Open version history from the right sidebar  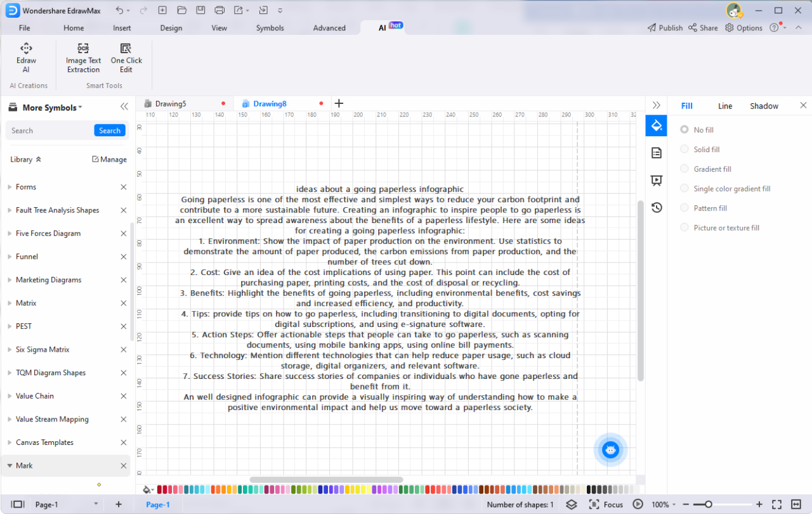656,207
